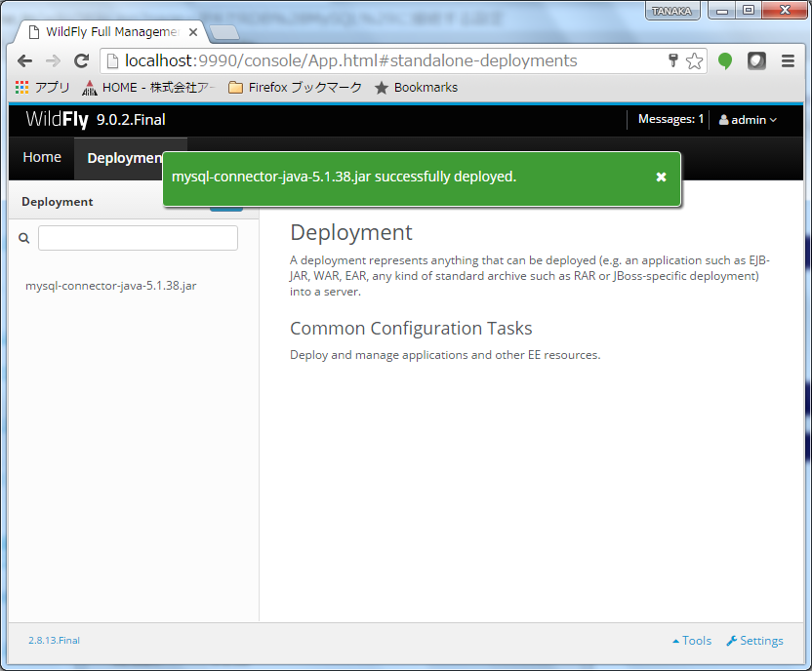This screenshot has height=671, width=812.
Task: Open the アプリ apps shortcut
Action: point(43,88)
